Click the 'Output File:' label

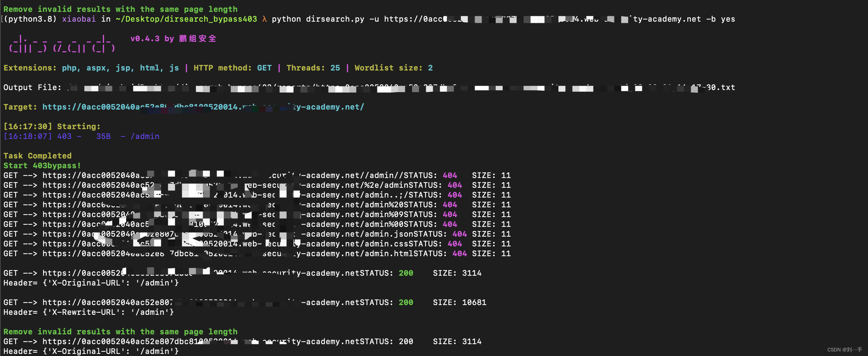click(x=32, y=88)
